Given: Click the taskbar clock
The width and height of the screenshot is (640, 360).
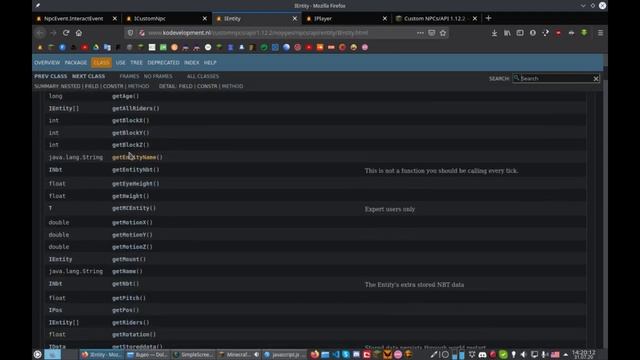Looking at the screenshot, I should [x=584, y=354].
